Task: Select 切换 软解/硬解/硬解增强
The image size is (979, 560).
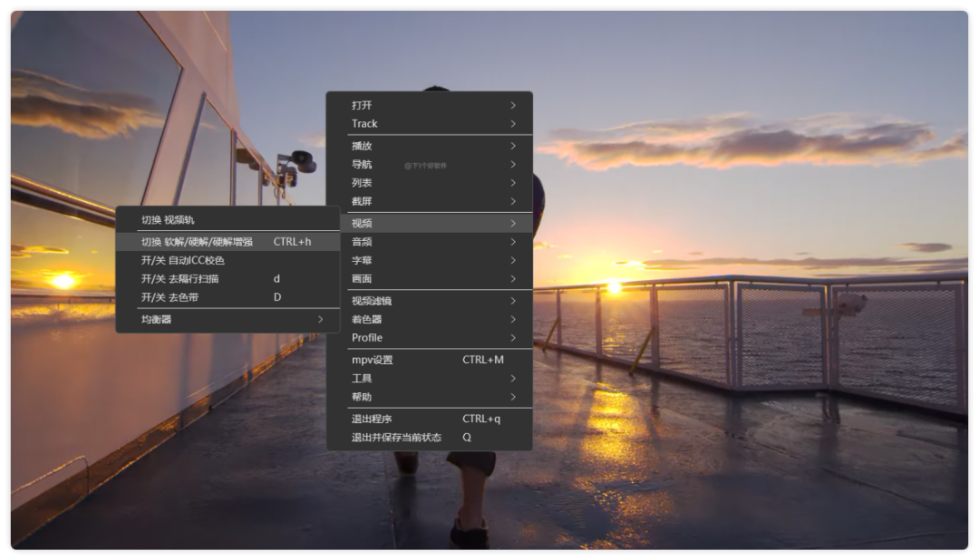Action: pos(228,242)
